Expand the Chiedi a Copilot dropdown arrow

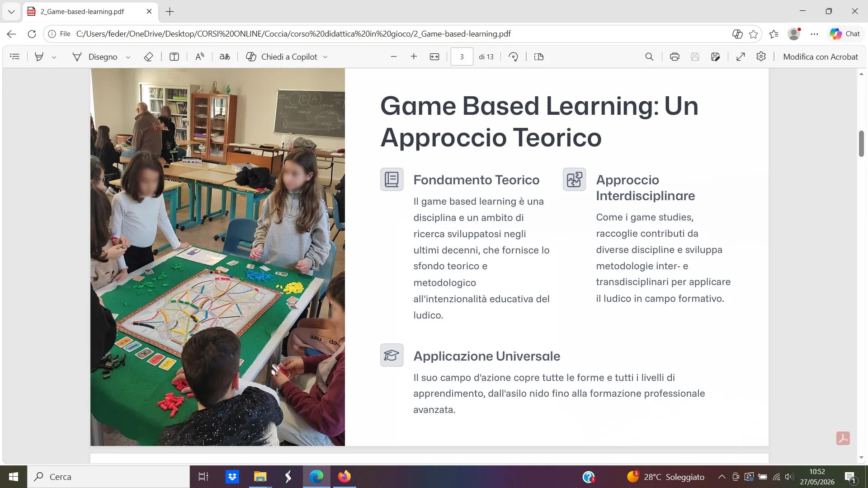click(x=325, y=57)
